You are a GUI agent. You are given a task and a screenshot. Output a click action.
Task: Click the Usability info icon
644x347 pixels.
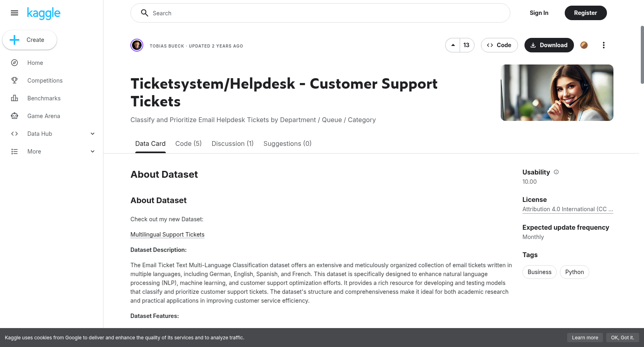(556, 172)
